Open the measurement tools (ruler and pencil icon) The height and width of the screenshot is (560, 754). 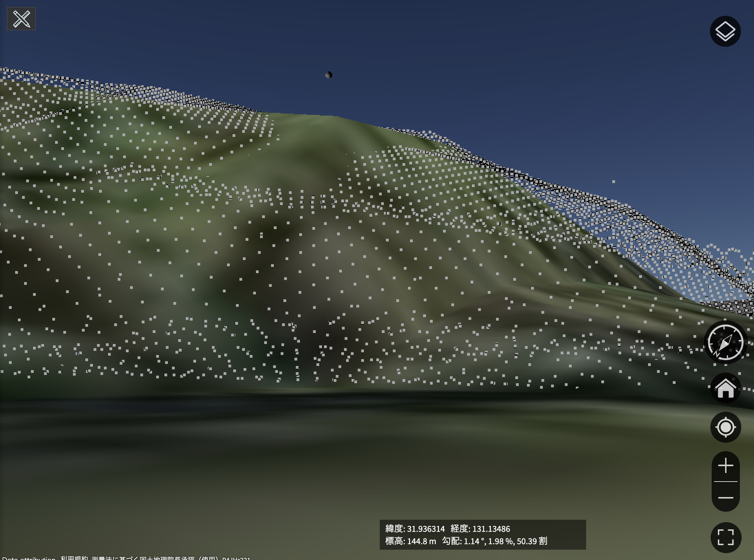pos(21,19)
